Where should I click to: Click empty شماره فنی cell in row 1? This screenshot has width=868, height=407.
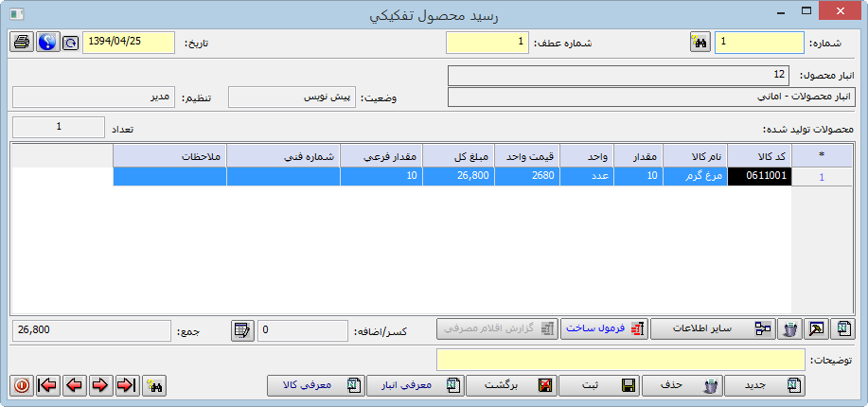coord(283,177)
